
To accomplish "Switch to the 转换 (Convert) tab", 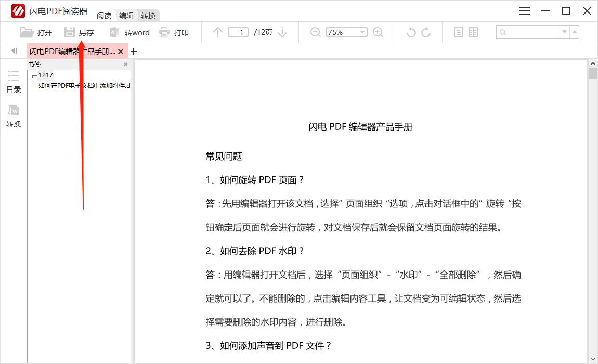I will 148,16.
